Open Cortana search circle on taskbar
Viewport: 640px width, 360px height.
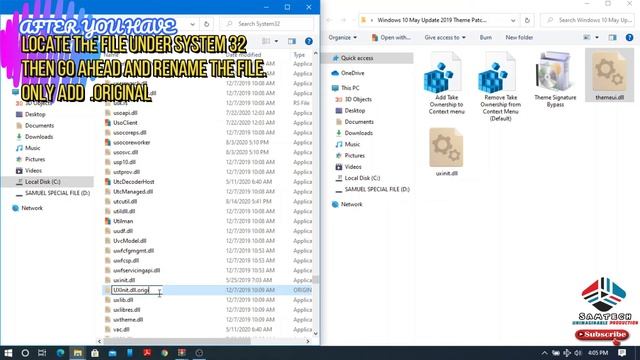coord(25,353)
